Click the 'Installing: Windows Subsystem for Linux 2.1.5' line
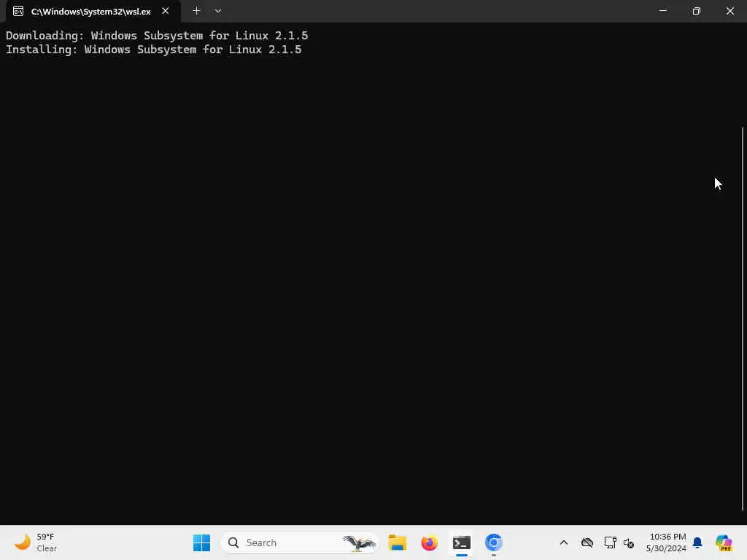The width and height of the screenshot is (747, 560). 153,50
